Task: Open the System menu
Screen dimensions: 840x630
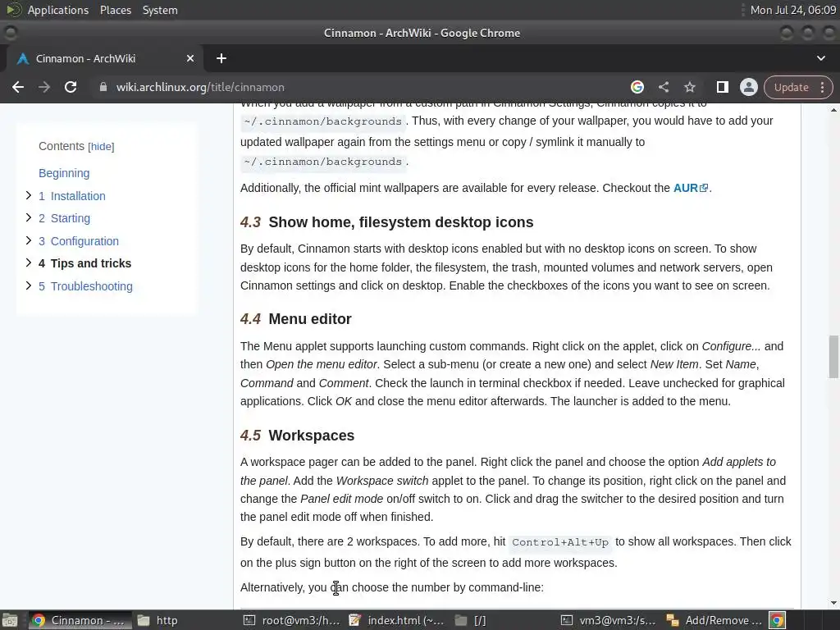Action: coord(160,10)
